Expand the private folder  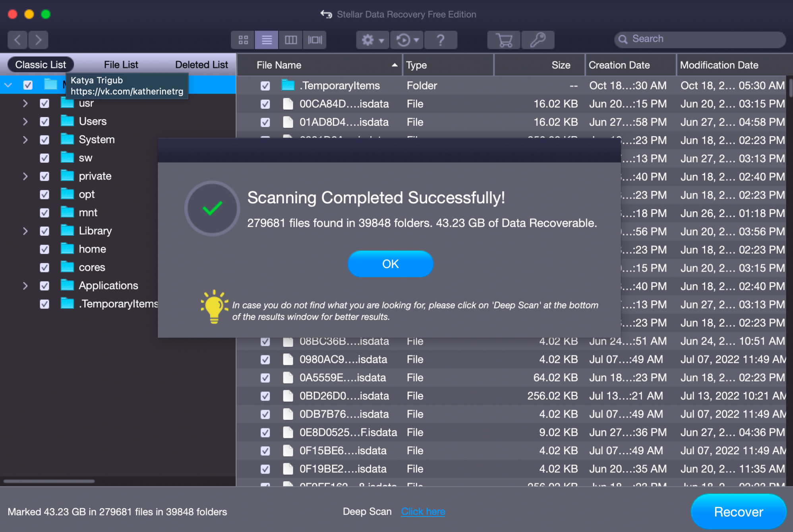click(x=25, y=176)
